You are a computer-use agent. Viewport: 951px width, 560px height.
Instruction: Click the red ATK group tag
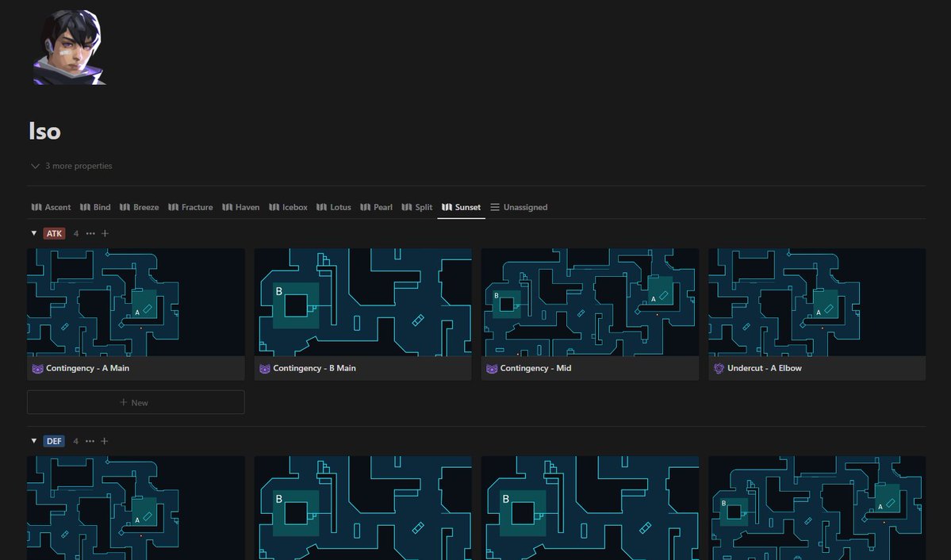tap(55, 233)
